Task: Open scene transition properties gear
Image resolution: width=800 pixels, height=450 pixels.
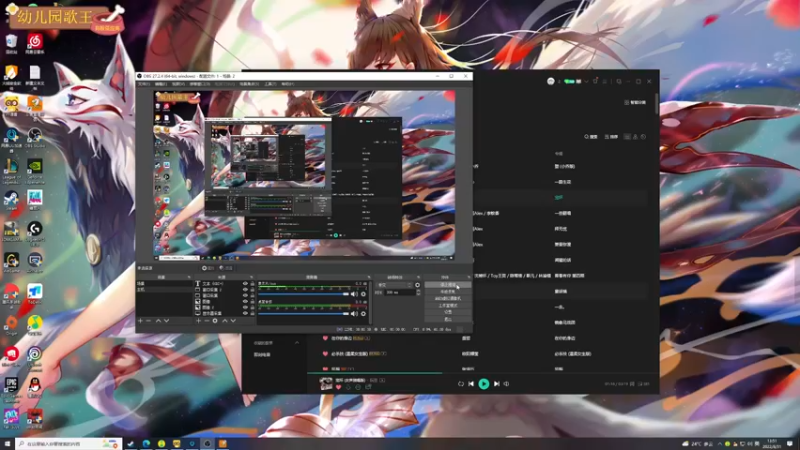Action: pos(417,285)
